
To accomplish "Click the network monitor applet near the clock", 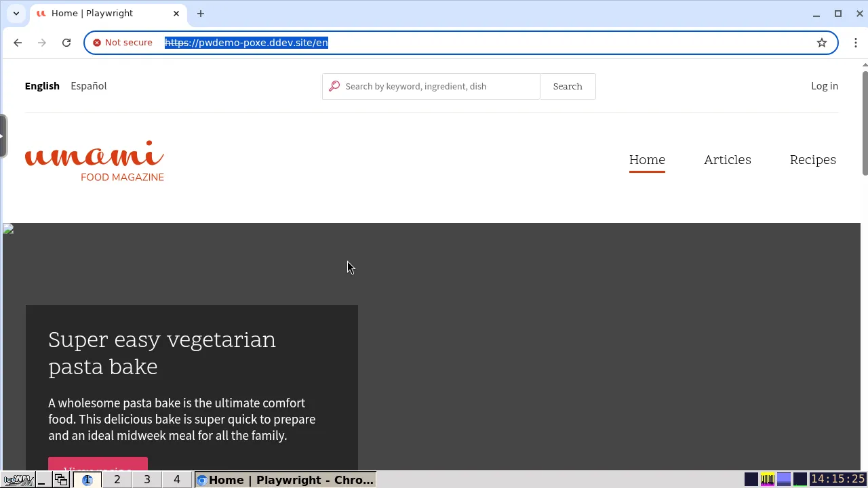I will (801, 479).
